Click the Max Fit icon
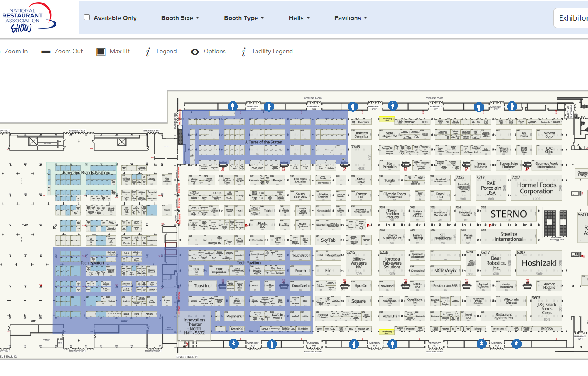The image size is (588, 376). [101, 52]
